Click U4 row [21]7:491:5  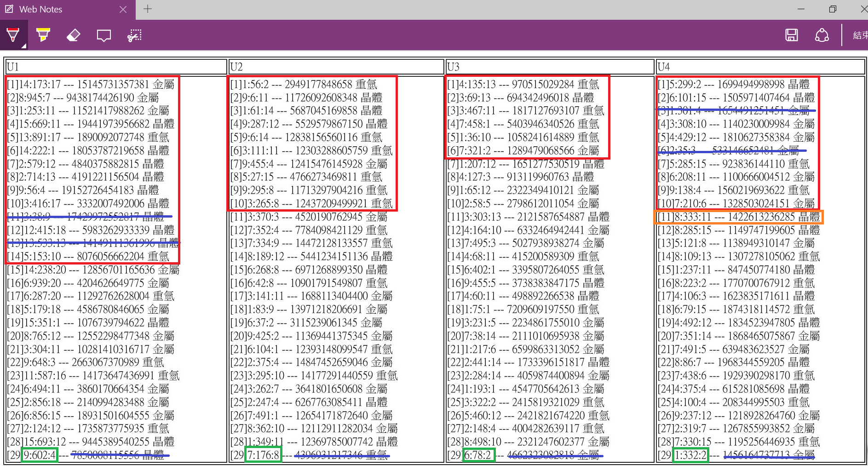(x=733, y=350)
